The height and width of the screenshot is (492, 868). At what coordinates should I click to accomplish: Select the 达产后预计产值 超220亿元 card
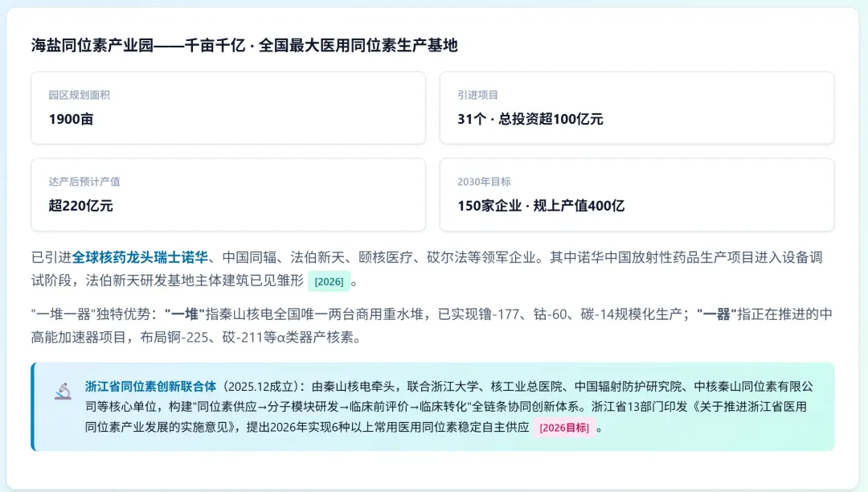228,195
